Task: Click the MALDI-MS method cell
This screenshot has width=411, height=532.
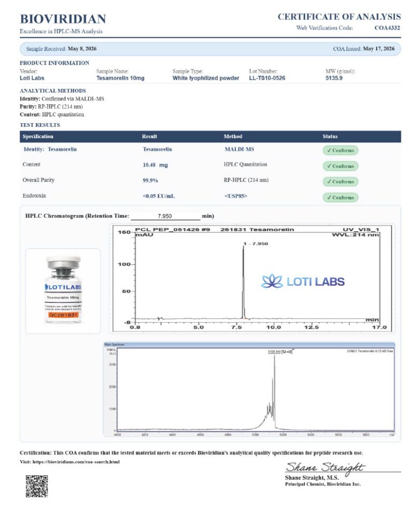Action: (239, 149)
